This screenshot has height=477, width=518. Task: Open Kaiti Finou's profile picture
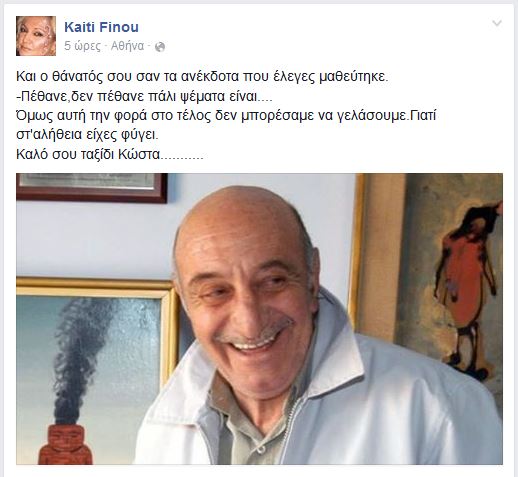pyautogui.click(x=36, y=36)
